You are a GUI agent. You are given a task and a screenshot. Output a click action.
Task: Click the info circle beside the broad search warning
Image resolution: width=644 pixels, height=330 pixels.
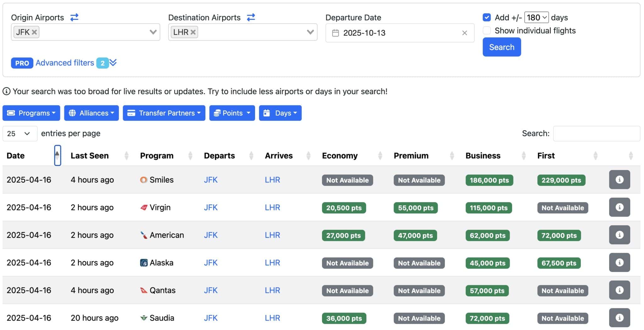pyautogui.click(x=6, y=92)
